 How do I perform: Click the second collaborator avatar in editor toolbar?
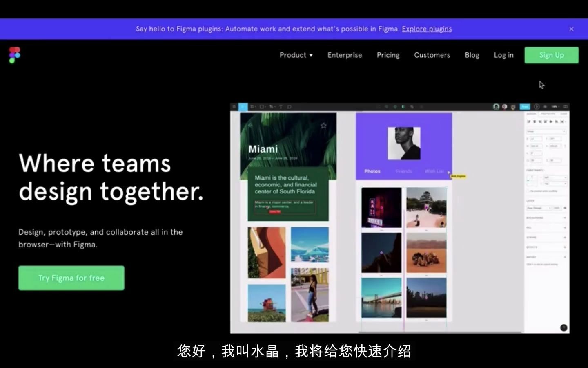click(x=504, y=107)
